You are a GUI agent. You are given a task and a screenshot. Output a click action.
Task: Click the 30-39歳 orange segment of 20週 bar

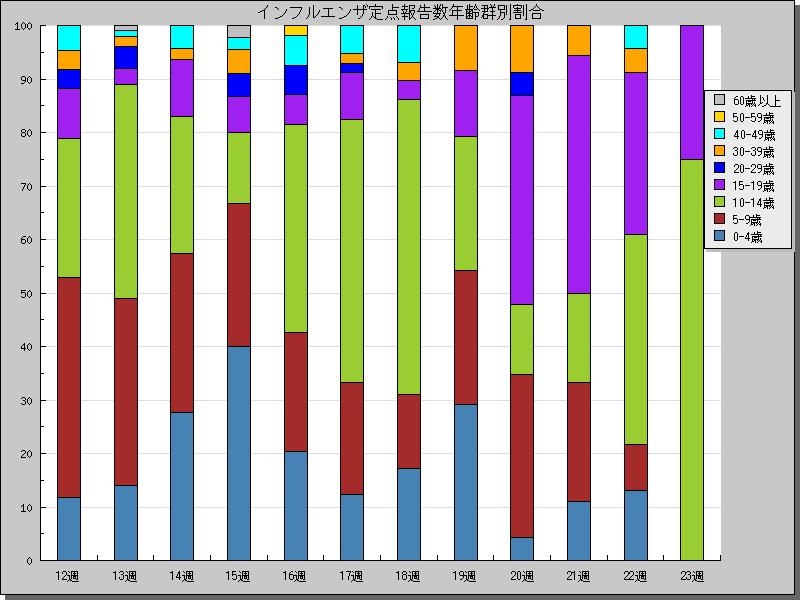tap(522, 49)
